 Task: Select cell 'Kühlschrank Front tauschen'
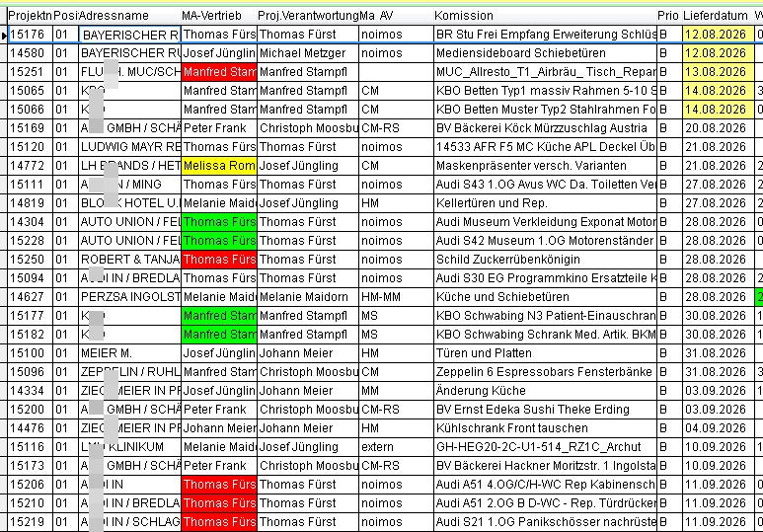point(545,427)
